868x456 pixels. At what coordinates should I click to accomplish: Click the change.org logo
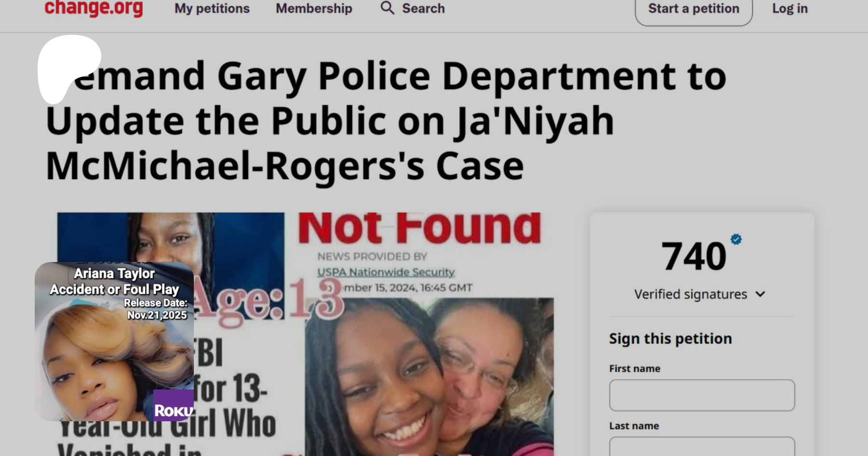(94, 8)
